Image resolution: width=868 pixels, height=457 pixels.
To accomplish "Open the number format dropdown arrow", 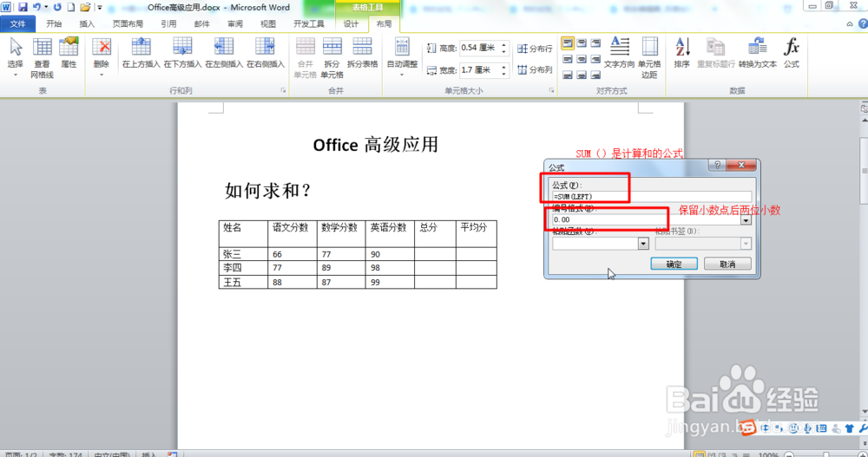I will click(x=746, y=219).
